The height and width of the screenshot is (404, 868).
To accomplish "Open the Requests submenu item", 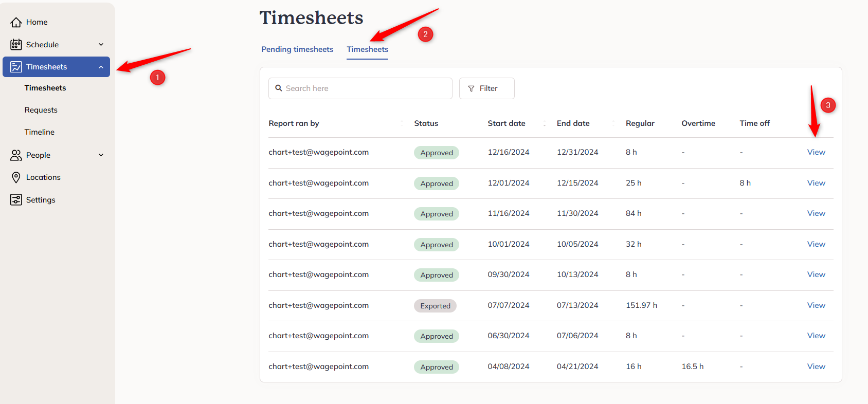I will 41,110.
